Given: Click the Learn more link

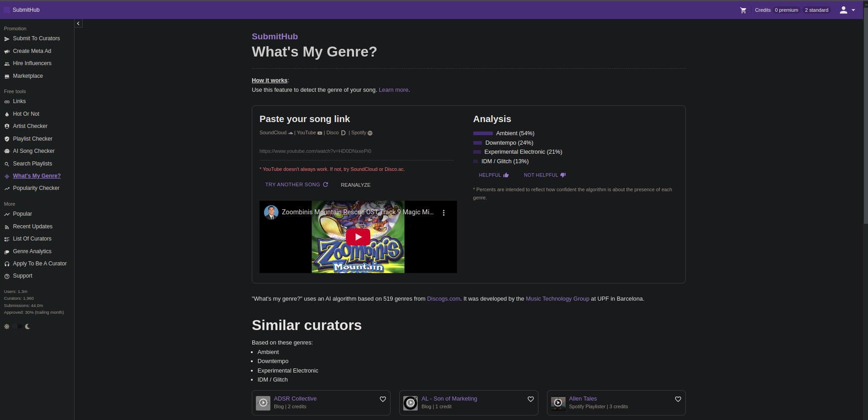Looking at the screenshot, I should [x=393, y=90].
